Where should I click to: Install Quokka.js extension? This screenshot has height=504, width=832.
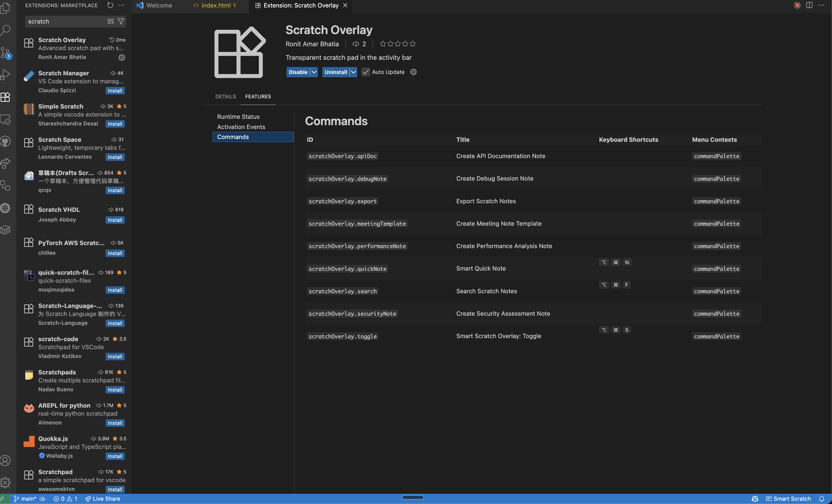[x=115, y=456]
